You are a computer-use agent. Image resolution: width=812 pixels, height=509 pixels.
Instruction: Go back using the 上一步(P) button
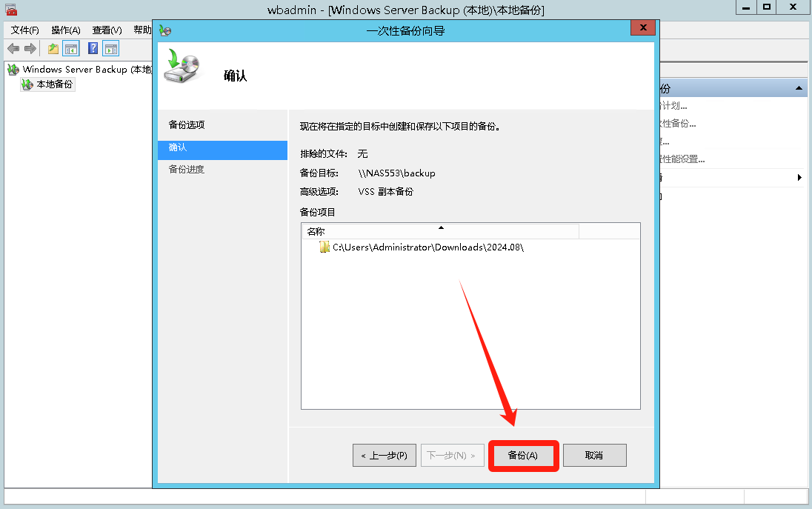tap(385, 456)
